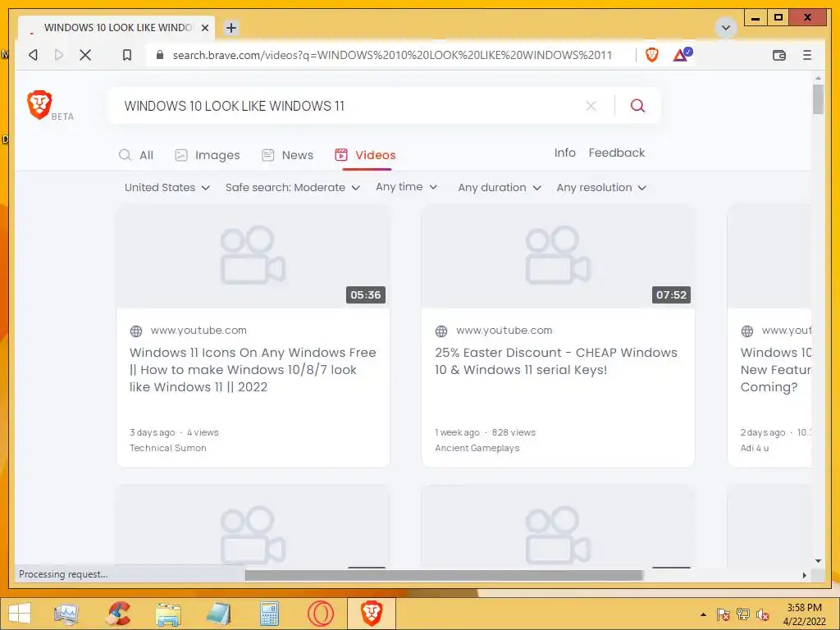Screen dimensions: 840x630
Task: Click www.youtube.com source on Easter Discount card
Action: point(504,331)
